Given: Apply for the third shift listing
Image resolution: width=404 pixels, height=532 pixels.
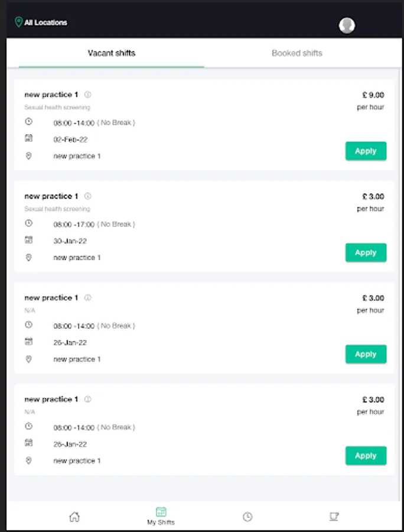Looking at the screenshot, I should click(x=366, y=354).
